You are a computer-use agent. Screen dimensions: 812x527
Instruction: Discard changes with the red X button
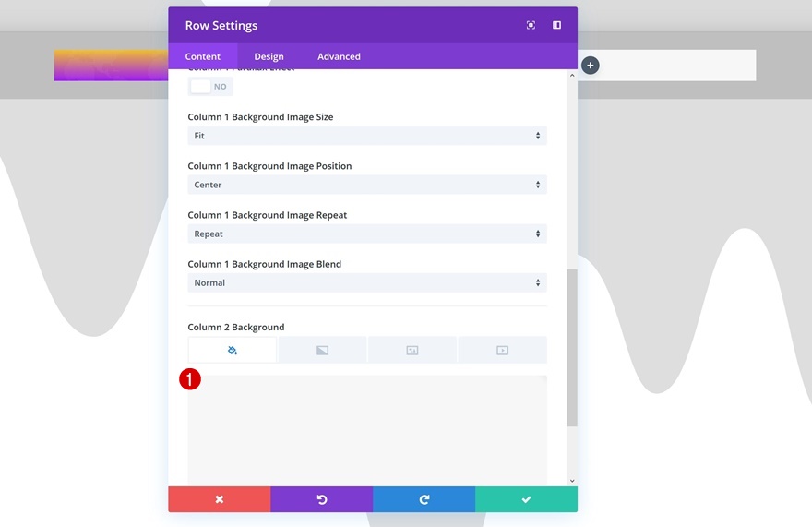tap(220, 499)
